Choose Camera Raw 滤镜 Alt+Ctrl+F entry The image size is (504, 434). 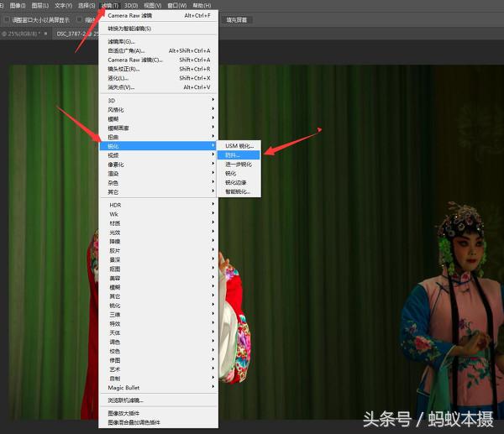point(159,15)
